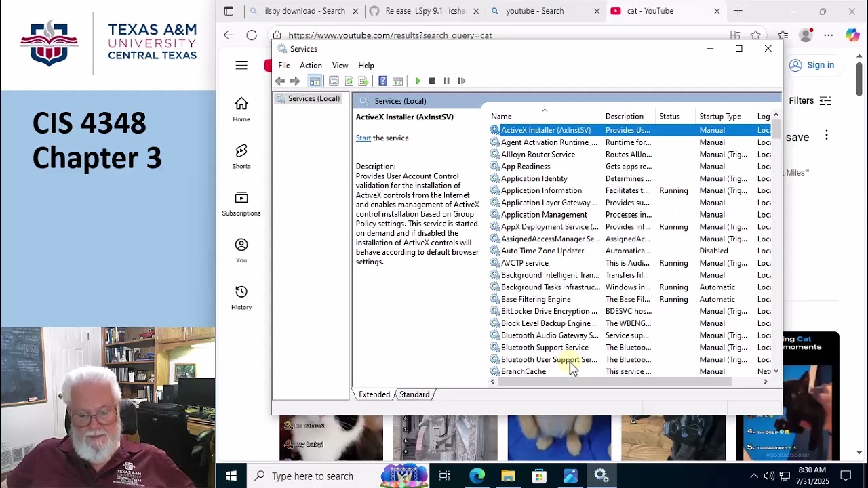This screenshot has height=488, width=868.
Task: Click the Help question-mark toolbar icon
Action: click(382, 81)
